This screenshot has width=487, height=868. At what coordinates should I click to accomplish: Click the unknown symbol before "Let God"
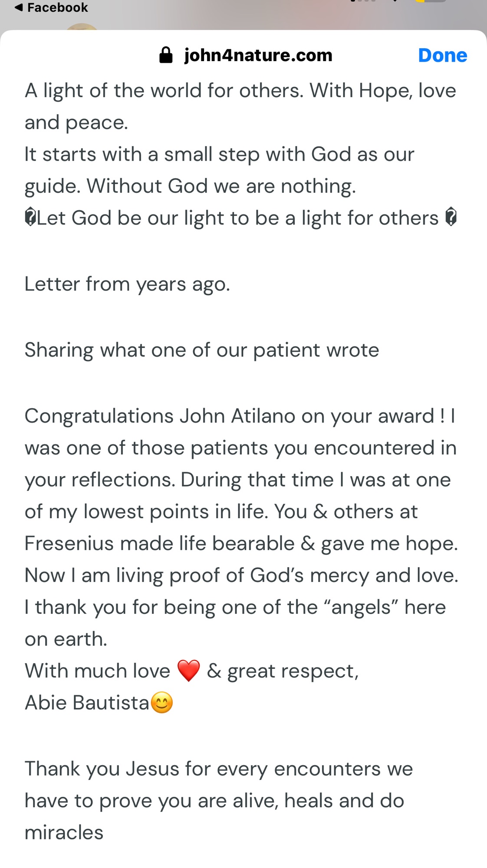(30, 217)
